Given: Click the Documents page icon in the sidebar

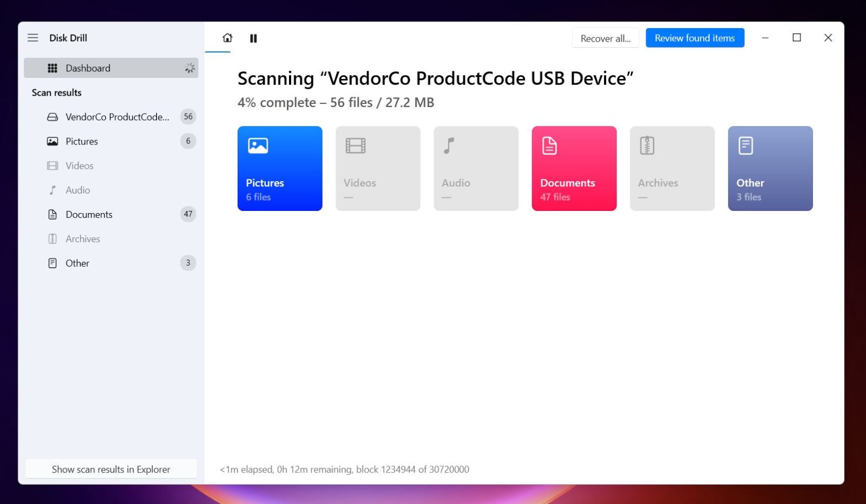Looking at the screenshot, I should (51, 214).
